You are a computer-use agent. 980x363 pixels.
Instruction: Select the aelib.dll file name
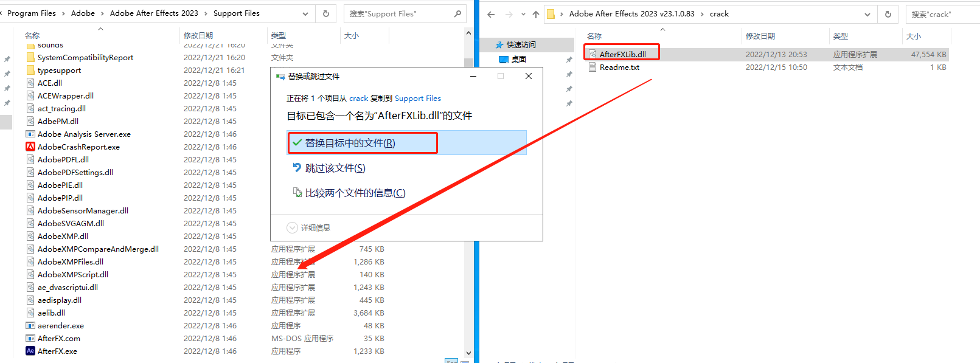click(x=51, y=313)
